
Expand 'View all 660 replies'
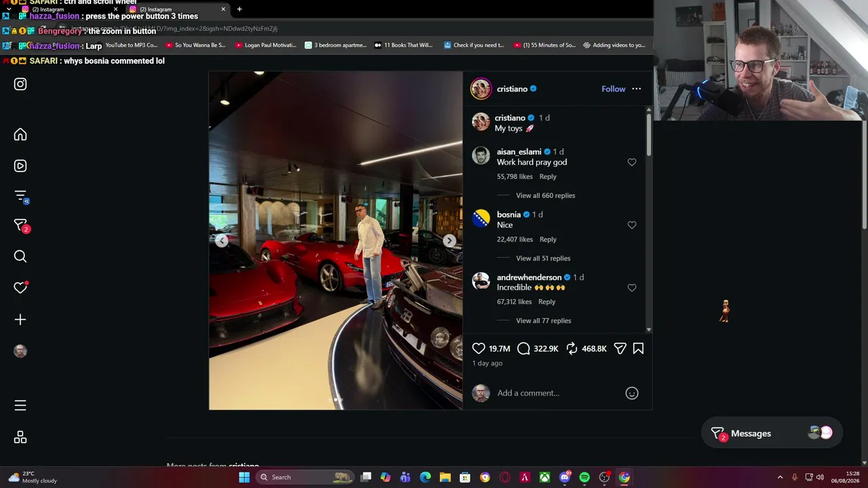(545, 195)
